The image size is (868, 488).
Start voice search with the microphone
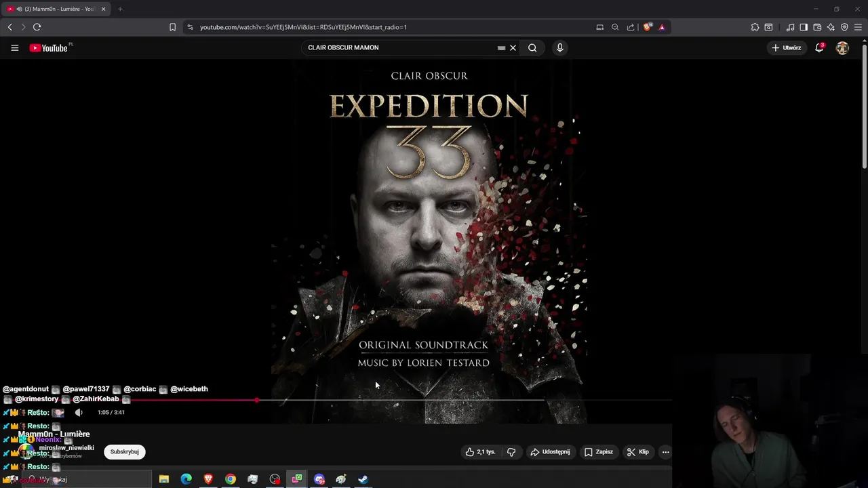(559, 48)
